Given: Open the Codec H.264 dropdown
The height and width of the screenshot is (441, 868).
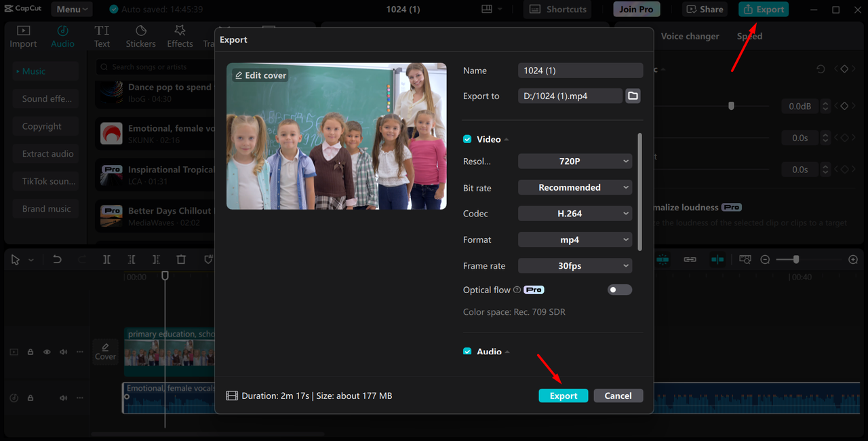Looking at the screenshot, I should point(575,213).
